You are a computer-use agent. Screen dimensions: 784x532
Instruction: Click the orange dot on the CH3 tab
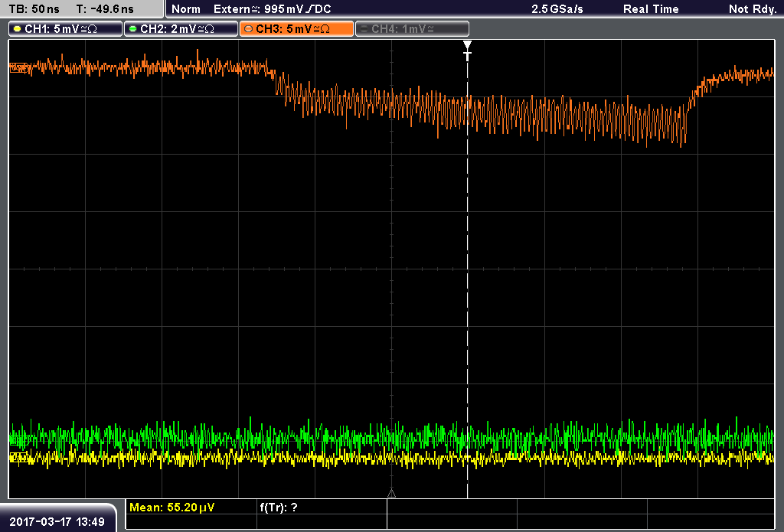coord(249,29)
